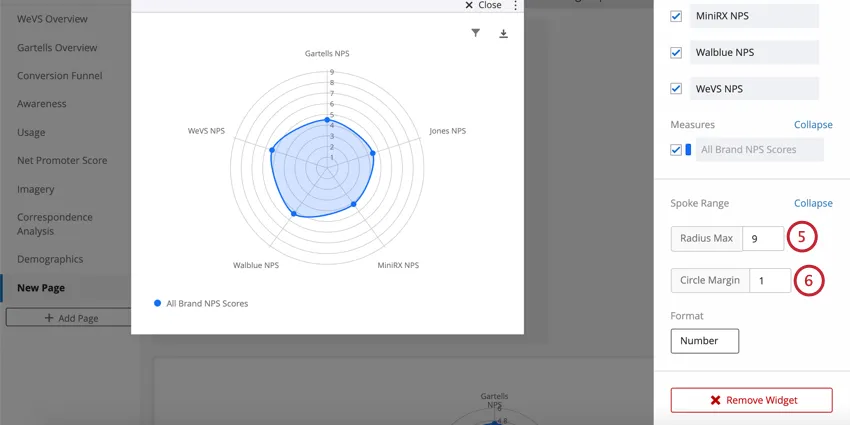This screenshot has width=850, height=425.
Task: Uncheck the MiniRX NPS checkbox
Action: (x=676, y=16)
